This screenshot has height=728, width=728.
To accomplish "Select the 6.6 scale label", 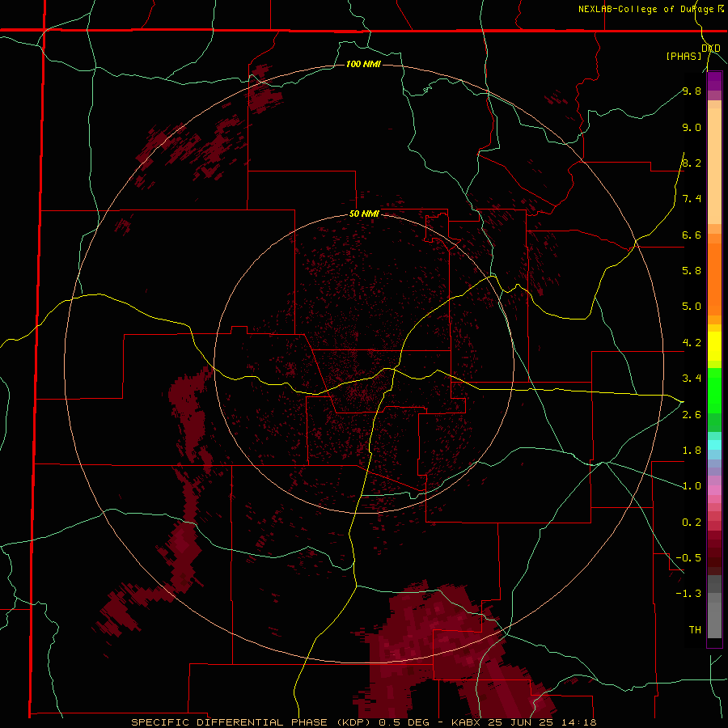I will click(692, 235).
